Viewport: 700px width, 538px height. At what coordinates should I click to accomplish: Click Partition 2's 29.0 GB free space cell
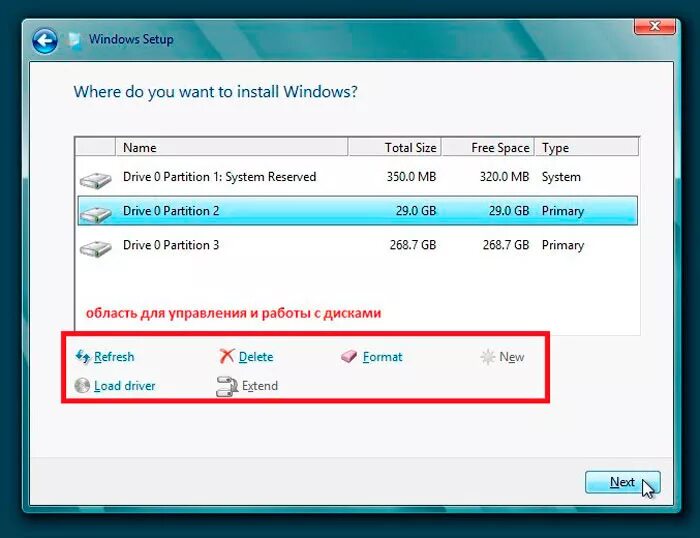[509, 211]
